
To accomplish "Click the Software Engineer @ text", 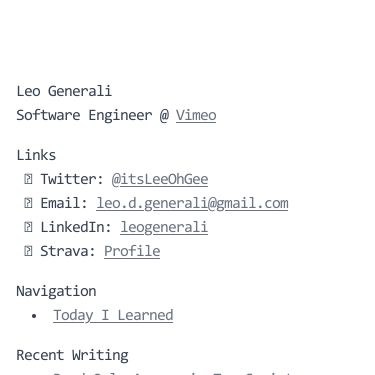I will [x=93, y=115].
